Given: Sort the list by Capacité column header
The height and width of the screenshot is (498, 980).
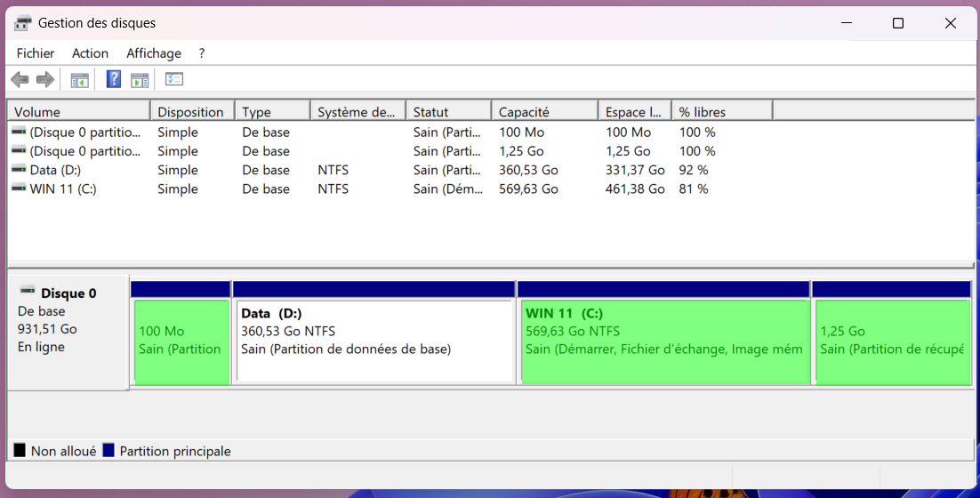Looking at the screenshot, I should tap(543, 112).
